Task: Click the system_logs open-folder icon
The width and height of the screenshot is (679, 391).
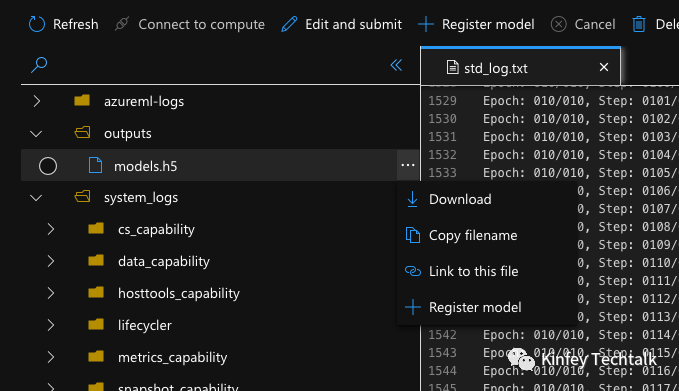Action: pyautogui.click(x=82, y=197)
